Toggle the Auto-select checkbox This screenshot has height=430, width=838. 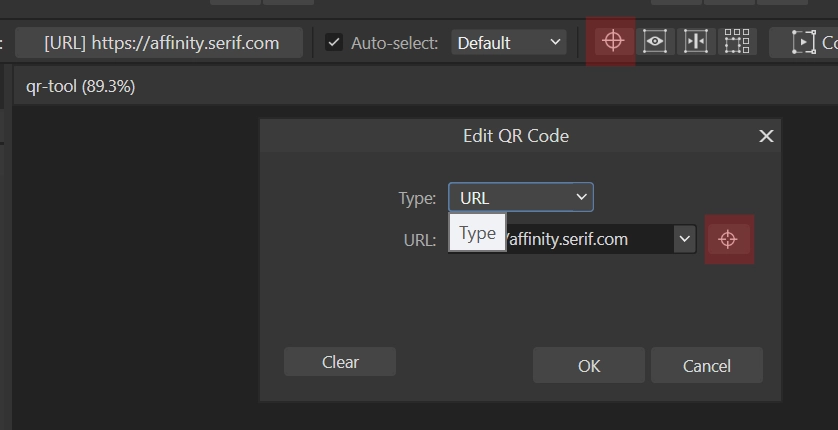click(x=334, y=42)
